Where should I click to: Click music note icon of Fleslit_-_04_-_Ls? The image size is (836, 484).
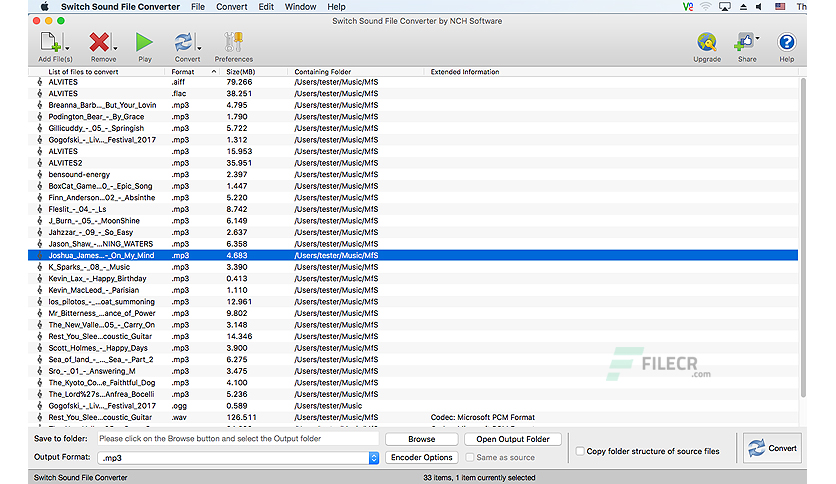[x=39, y=209]
